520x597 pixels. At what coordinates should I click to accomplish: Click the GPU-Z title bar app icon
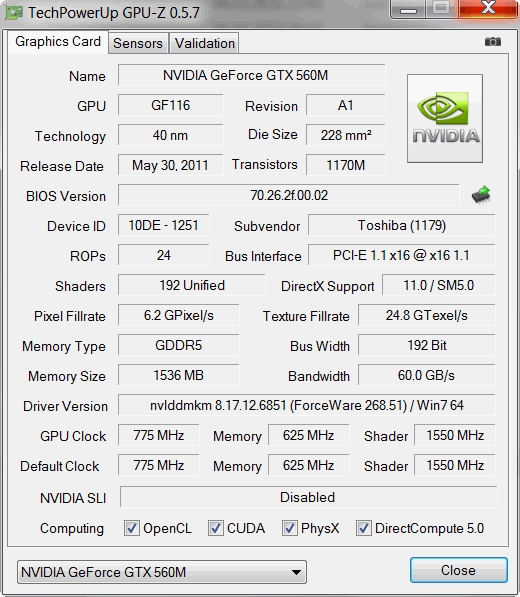click(14, 13)
